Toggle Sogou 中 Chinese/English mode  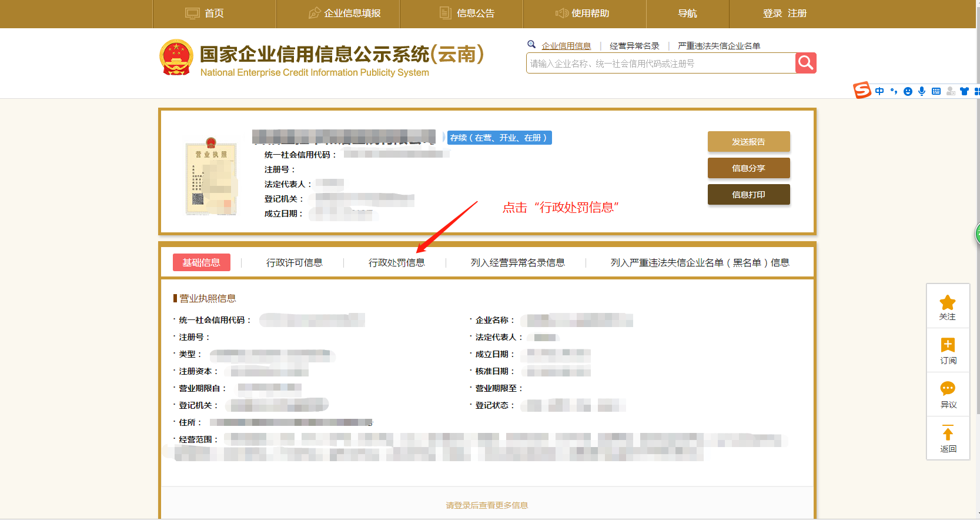click(879, 91)
